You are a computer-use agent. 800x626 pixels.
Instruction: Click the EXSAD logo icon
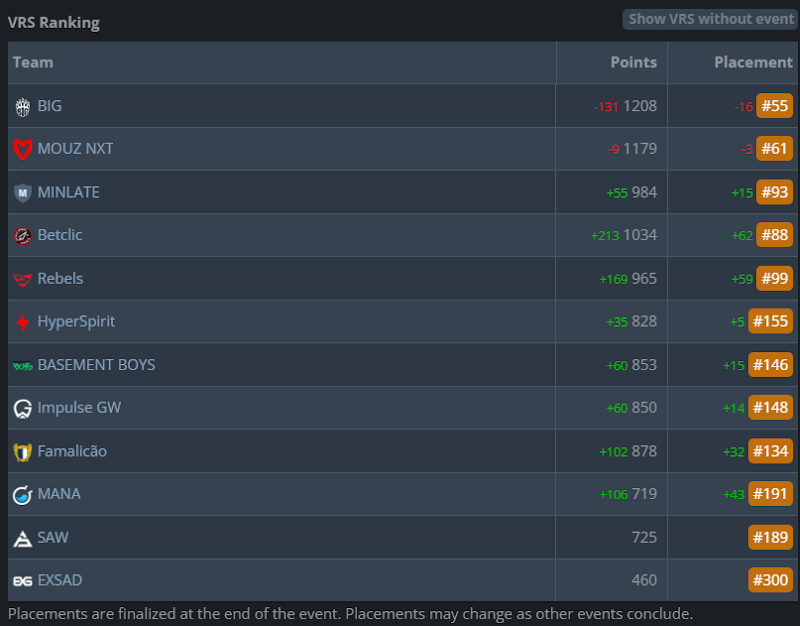[x=22, y=581]
